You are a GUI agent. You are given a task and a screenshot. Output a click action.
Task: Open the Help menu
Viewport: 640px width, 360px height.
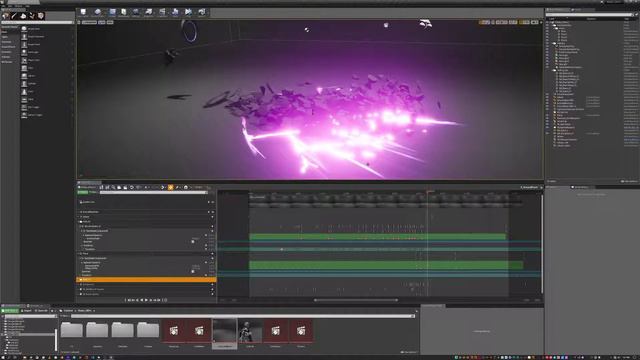28,6
